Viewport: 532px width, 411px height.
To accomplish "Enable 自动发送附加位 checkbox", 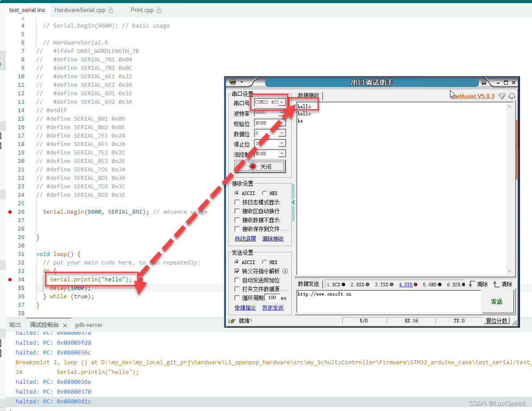I will 237,280.
